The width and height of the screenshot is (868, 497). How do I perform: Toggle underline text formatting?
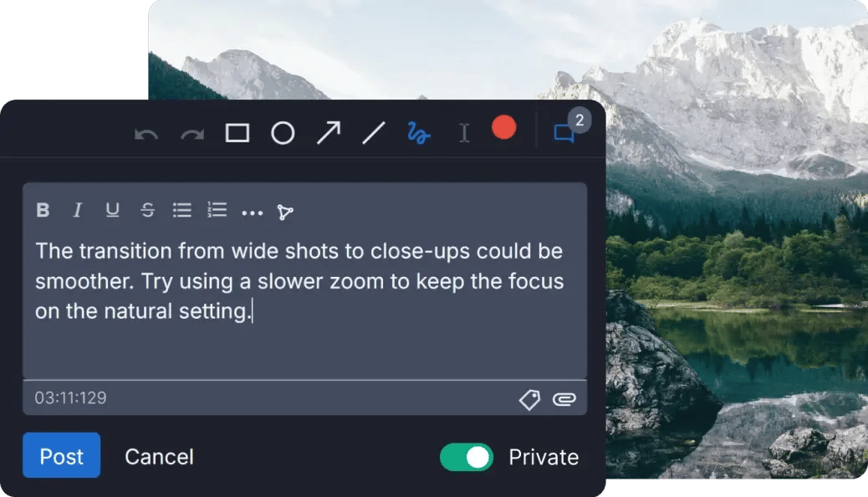(x=112, y=211)
